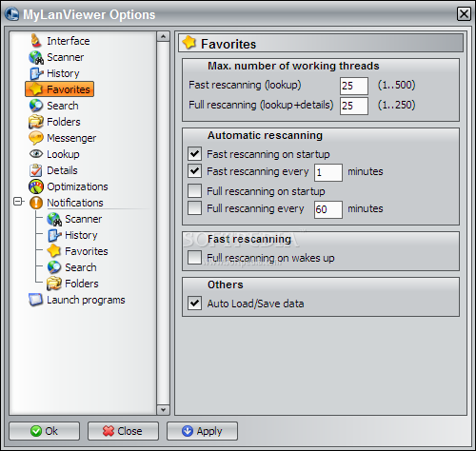
Task: Click the star icon of selected Favorites
Action: pyautogui.click(x=36, y=89)
